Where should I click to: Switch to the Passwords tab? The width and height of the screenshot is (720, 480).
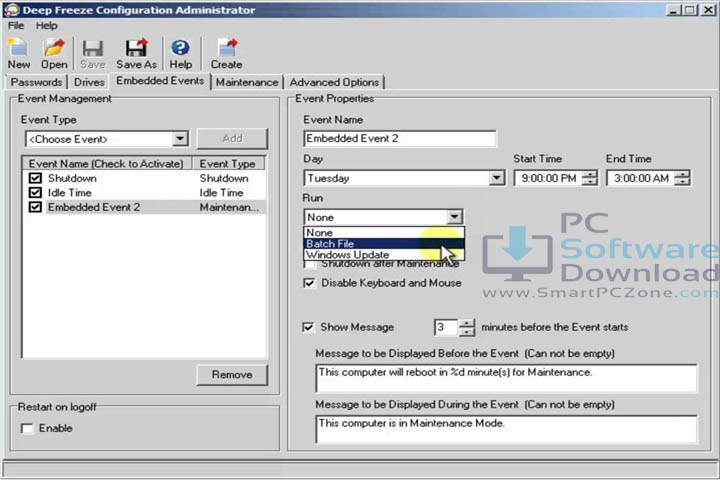36,82
